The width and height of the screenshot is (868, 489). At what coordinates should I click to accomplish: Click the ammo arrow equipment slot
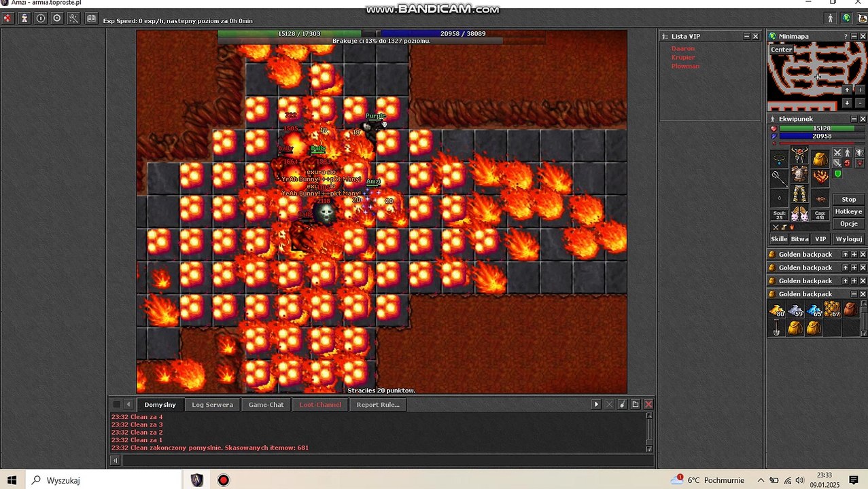tap(820, 198)
